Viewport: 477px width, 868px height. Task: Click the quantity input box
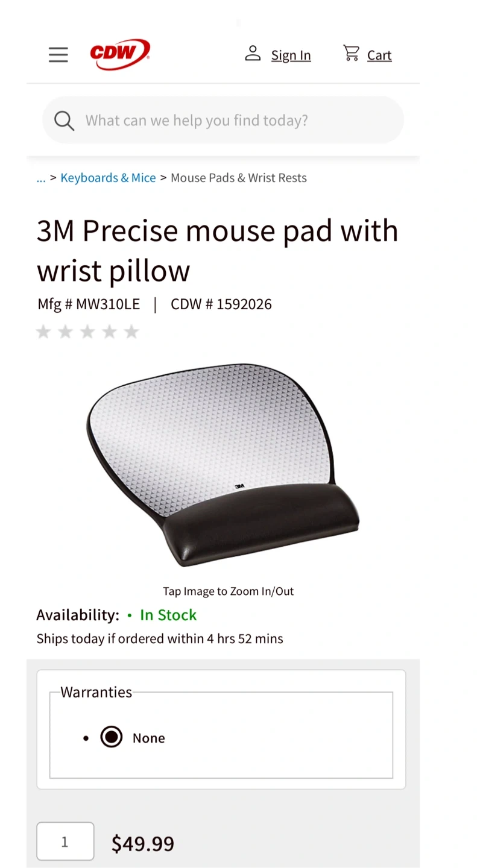pyautogui.click(x=65, y=841)
